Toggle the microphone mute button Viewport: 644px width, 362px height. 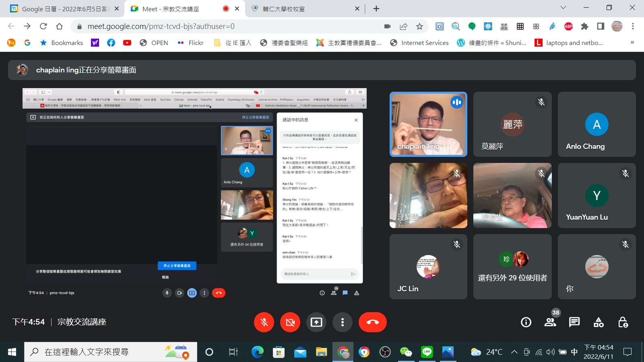[x=264, y=322]
